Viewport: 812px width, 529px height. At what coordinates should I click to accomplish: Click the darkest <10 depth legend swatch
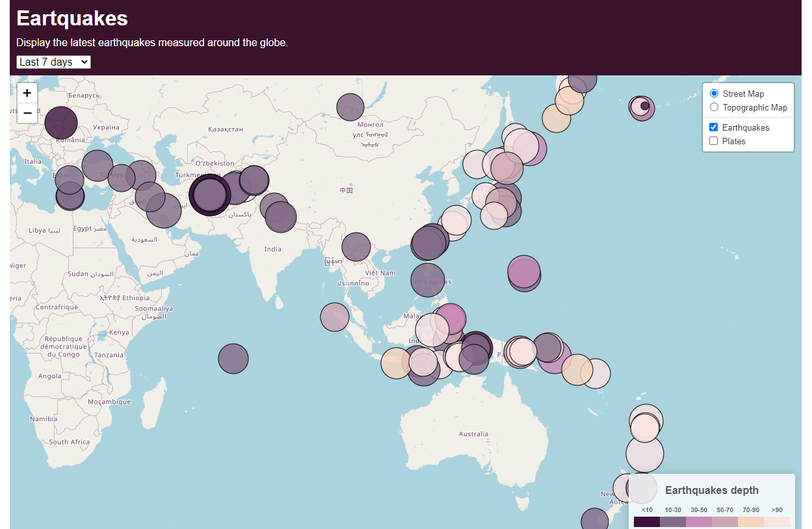[647, 522]
